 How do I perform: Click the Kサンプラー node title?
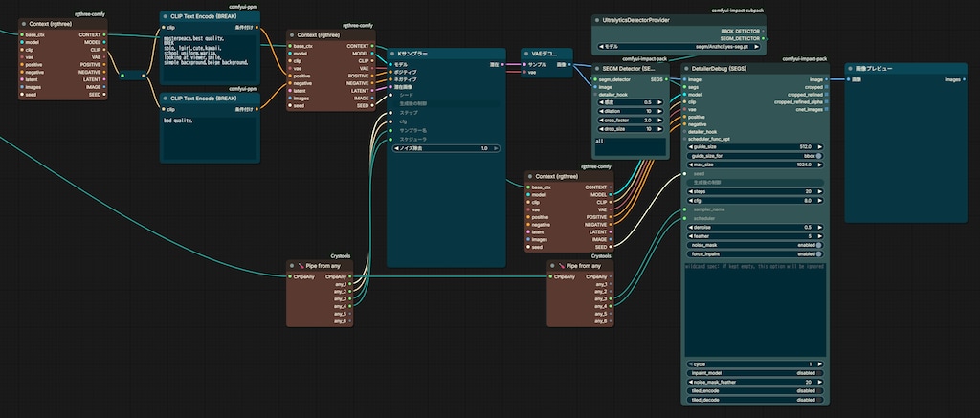(413, 55)
